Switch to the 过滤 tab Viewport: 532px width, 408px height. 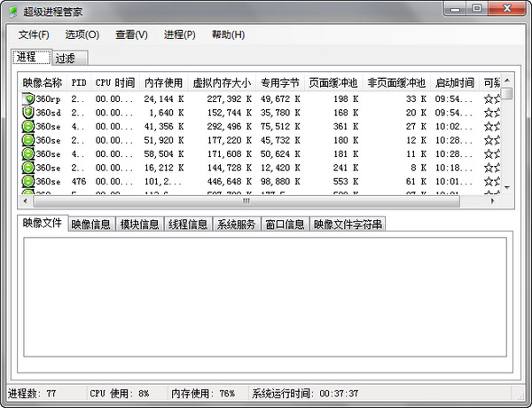point(65,59)
